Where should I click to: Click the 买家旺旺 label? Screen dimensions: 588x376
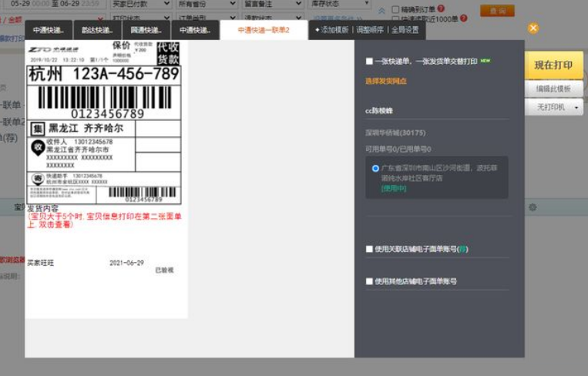tap(41, 264)
